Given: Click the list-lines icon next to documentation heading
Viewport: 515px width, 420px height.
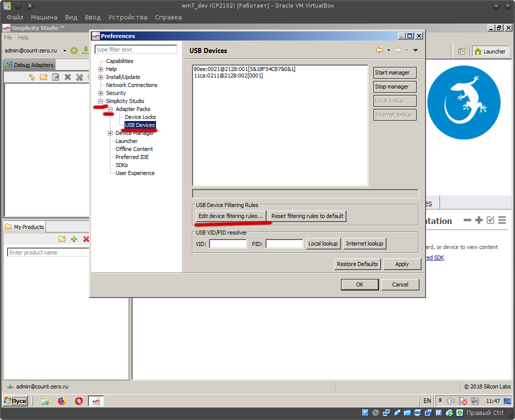Looking at the screenshot, I should (x=502, y=220).
